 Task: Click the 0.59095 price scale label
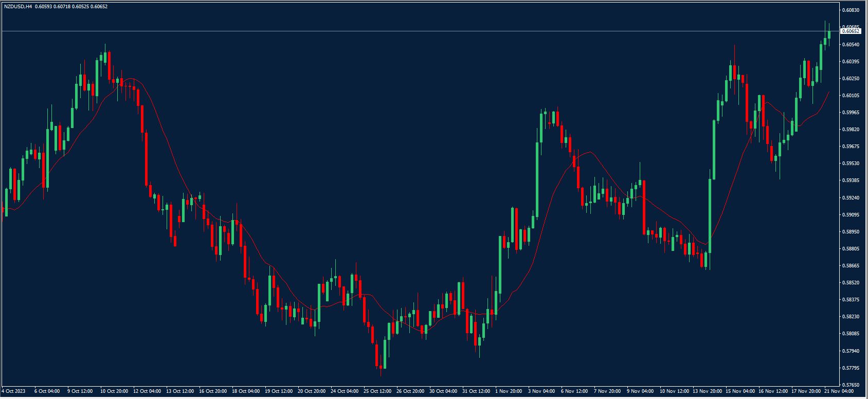coord(852,214)
